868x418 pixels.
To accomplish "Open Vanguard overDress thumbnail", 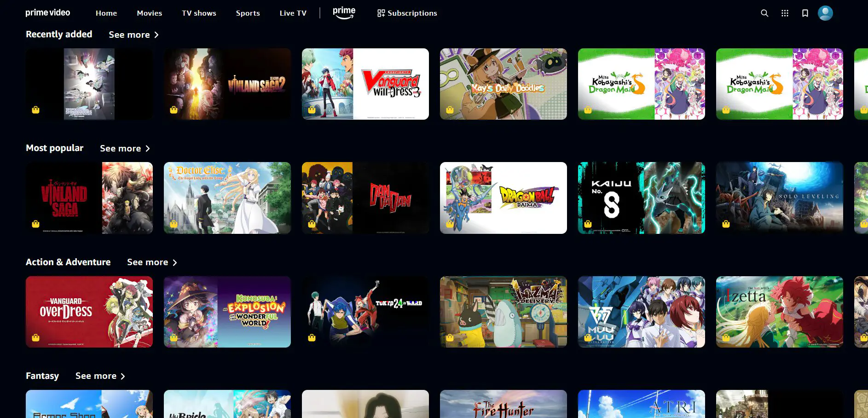I will click(x=89, y=312).
